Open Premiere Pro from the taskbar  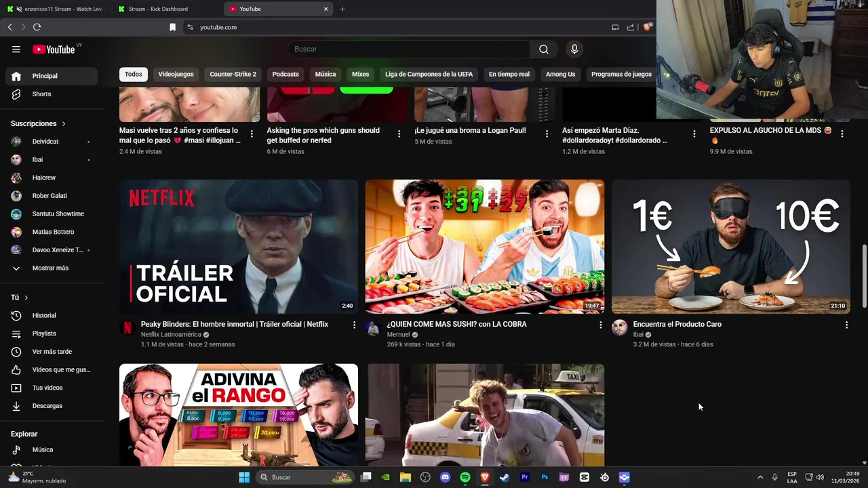tap(524, 477)
